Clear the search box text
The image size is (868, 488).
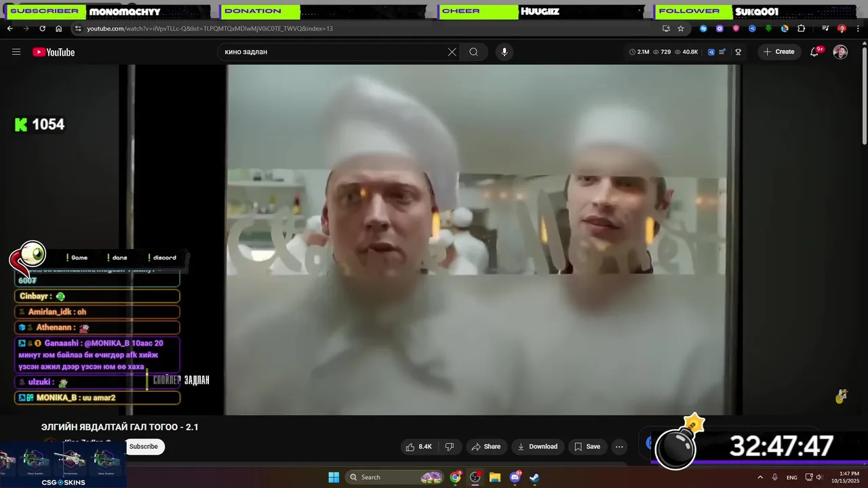tap(452, 52)
